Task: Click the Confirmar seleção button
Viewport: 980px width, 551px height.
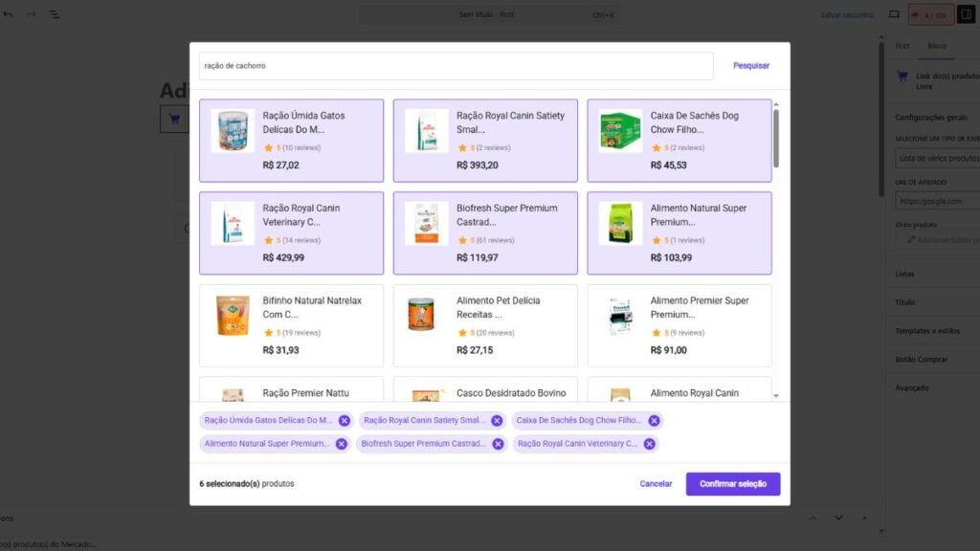Action: (x=732, y=484)
